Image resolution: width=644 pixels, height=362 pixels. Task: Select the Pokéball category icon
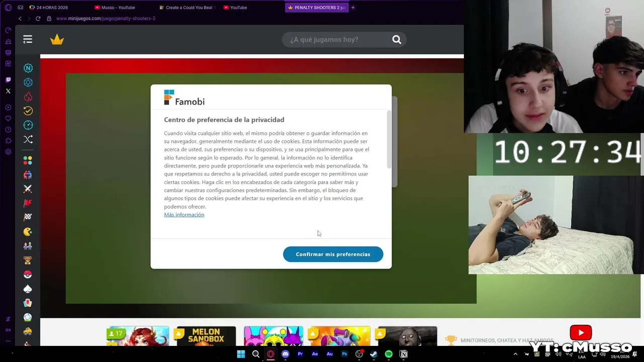click(28, 275)
